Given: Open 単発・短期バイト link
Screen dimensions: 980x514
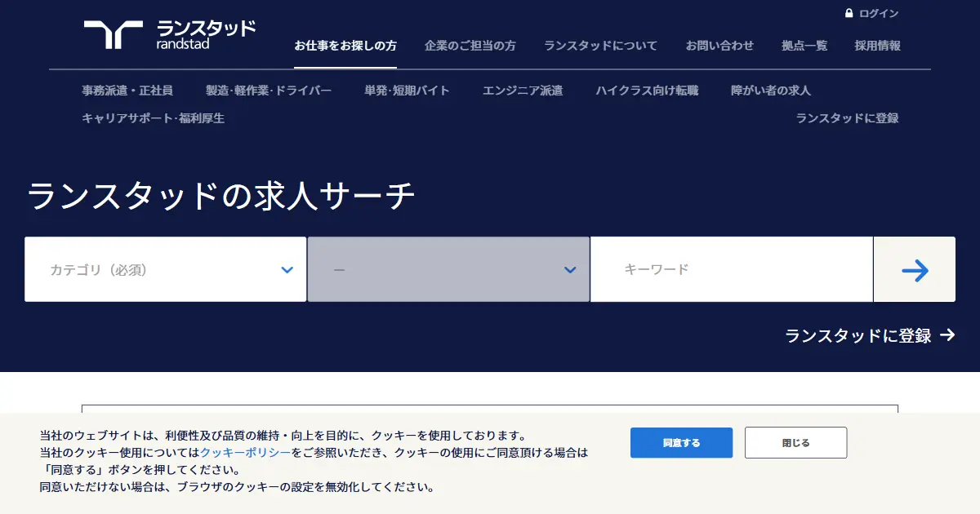Looking at the screenshot, I should point(407,91).
